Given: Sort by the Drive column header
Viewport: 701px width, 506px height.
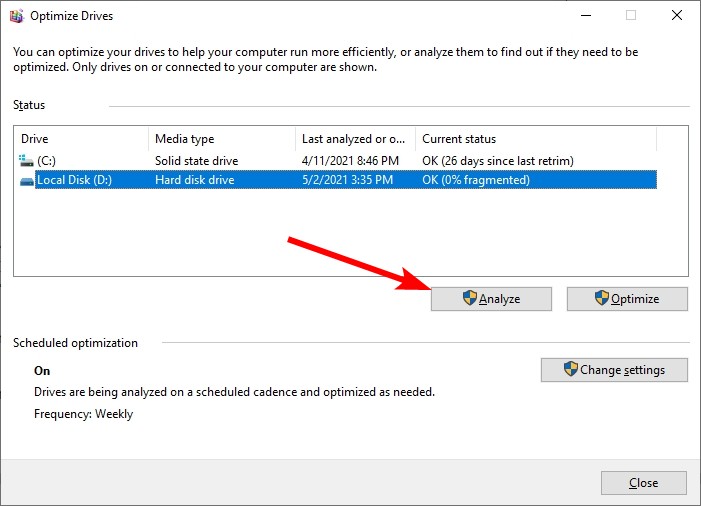Looking at the screenshot, I should tap(81, 139).
